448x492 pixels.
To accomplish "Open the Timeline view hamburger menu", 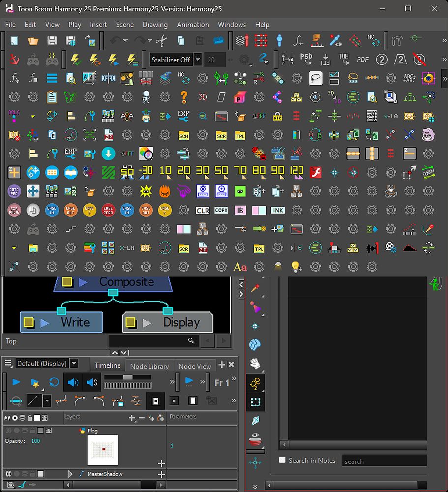I will tap(8, 364).
